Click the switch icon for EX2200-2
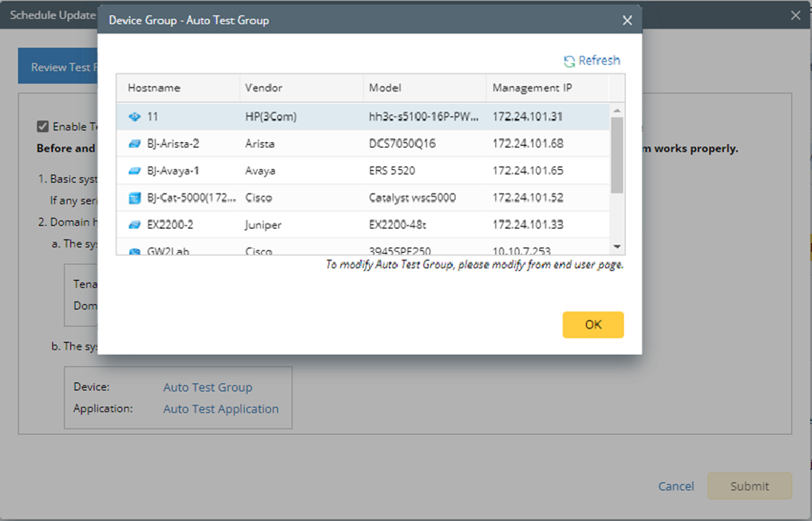This screenshot has width=812, height=521. pos(134,225)
